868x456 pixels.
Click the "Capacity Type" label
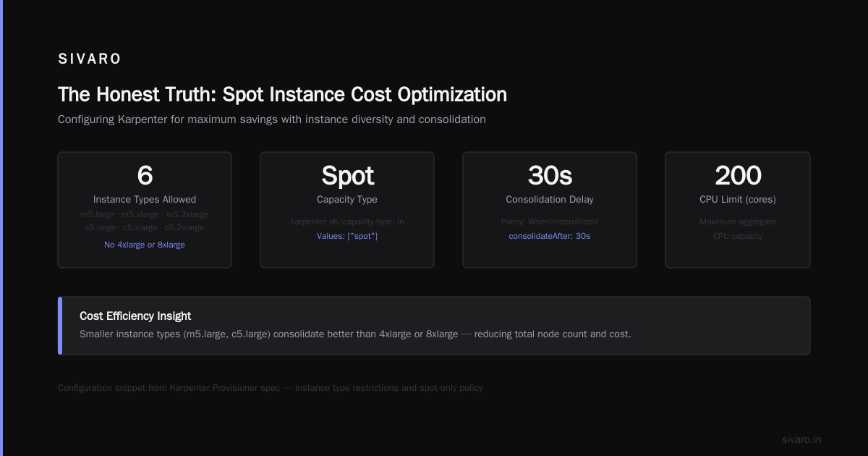[x=347, y=199]
